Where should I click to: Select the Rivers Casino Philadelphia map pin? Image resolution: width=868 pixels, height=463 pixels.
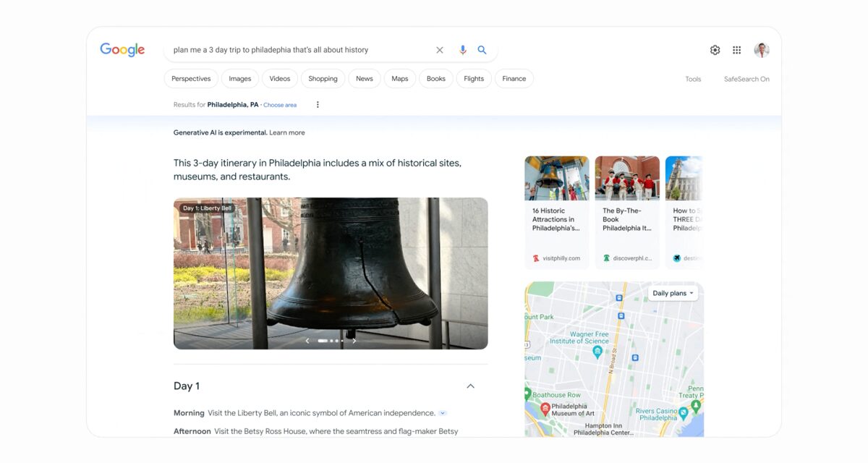pyautogui.click(x=684, y=413)
